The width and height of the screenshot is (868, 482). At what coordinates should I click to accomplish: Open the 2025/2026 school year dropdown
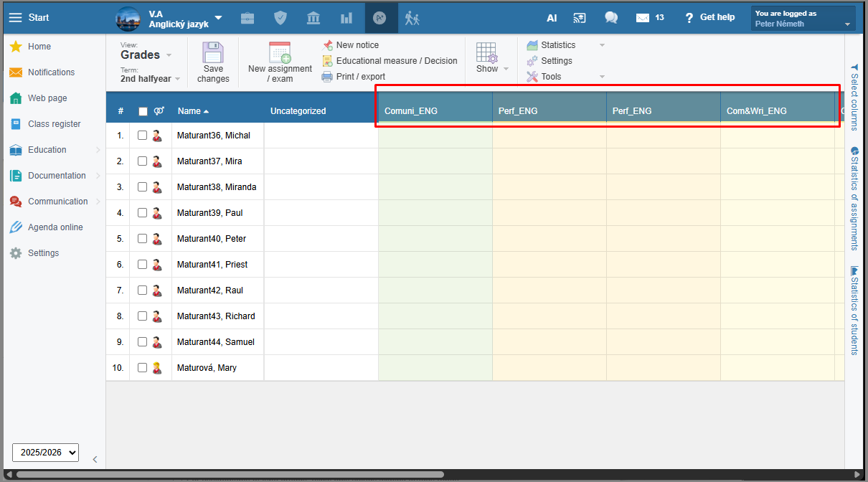click(45, 453)
